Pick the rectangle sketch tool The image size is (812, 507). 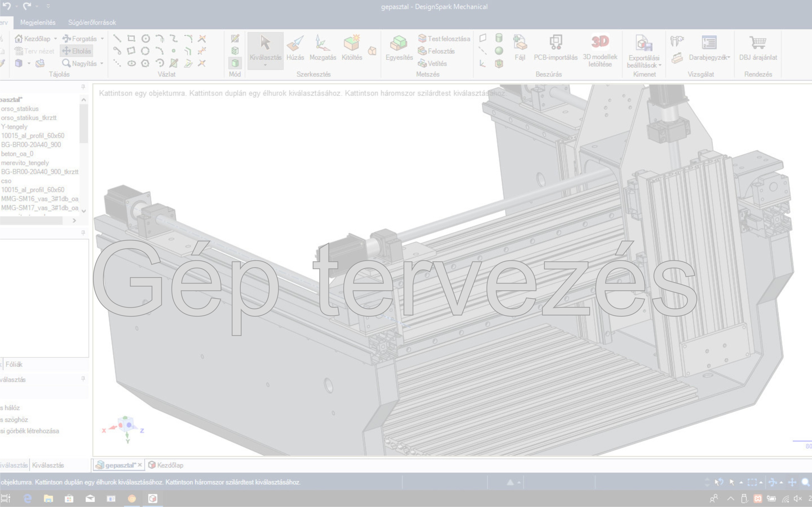pos(131,39)
